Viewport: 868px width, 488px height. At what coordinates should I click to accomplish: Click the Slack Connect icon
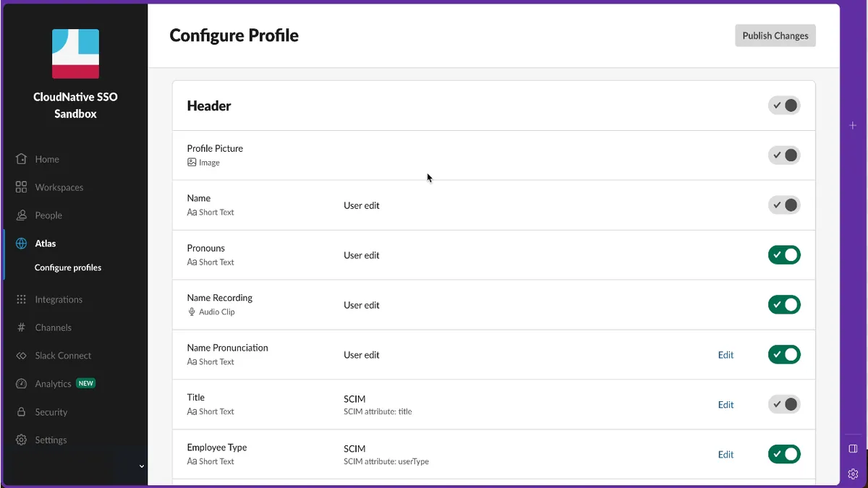(21, 356)
